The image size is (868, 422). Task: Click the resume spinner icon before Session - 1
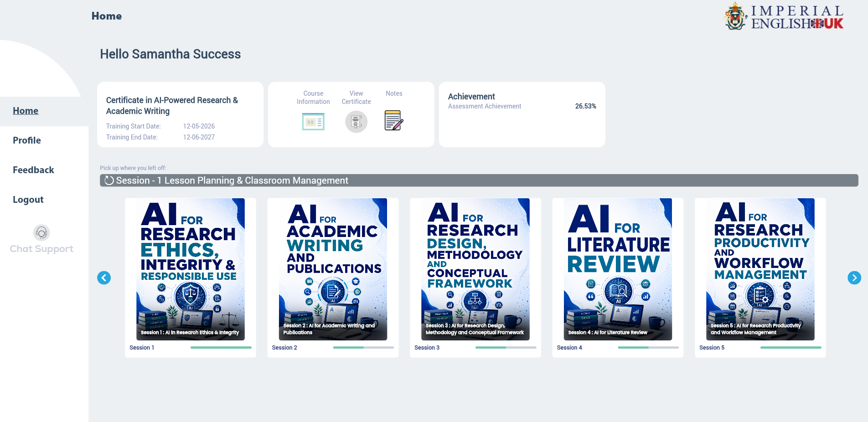(x=109, y=180)
